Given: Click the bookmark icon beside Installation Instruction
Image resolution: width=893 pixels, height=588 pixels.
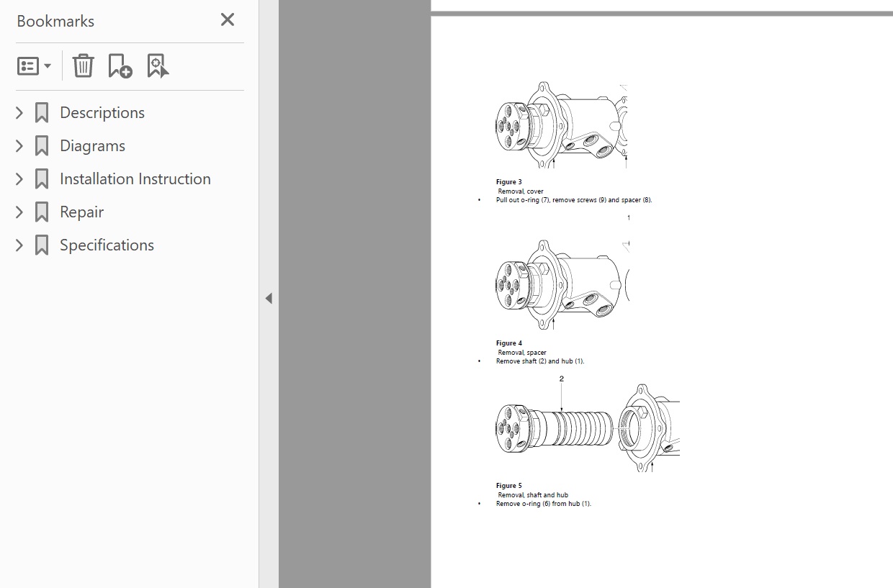Looking at the screenshot, I should click(42, 179).
